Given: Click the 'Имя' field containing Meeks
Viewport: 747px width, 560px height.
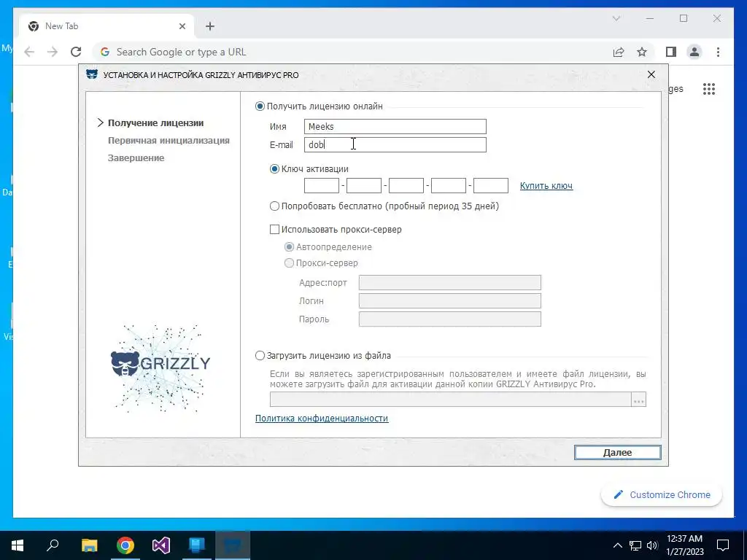Looking at the screenshot, I should coord(395,127).
